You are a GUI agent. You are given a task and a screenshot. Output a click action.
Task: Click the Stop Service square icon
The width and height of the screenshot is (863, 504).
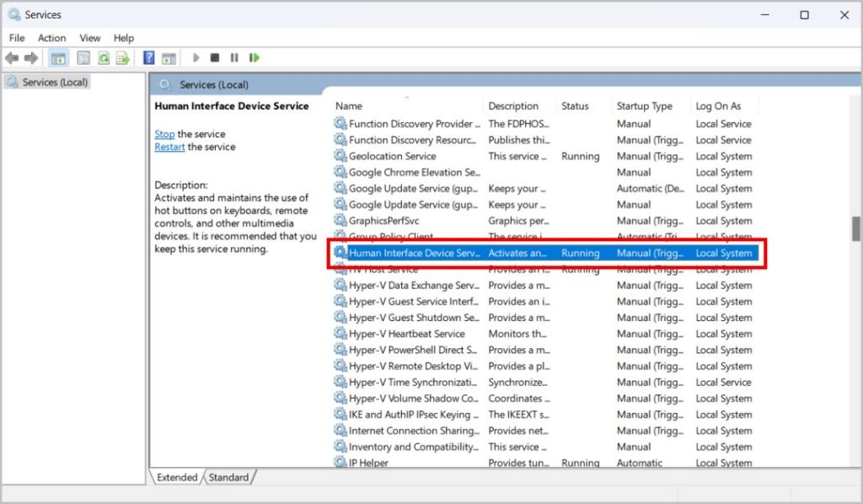(x=215, y=58)
